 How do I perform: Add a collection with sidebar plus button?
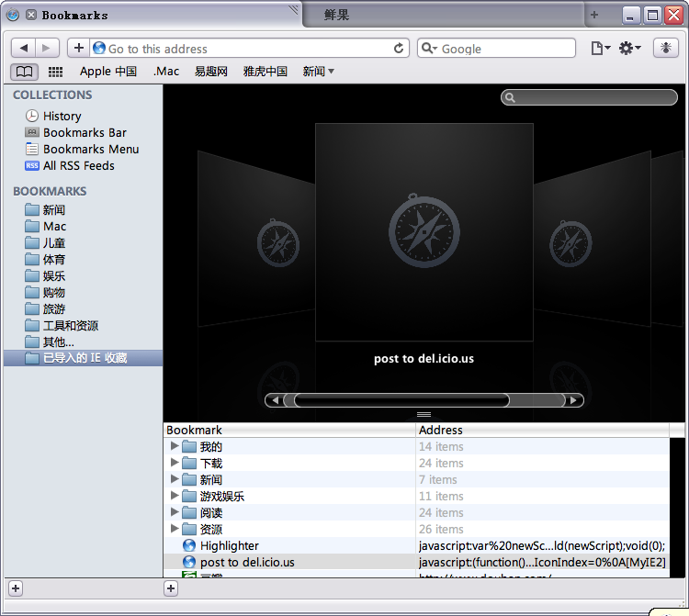click(x=16, y=588)
